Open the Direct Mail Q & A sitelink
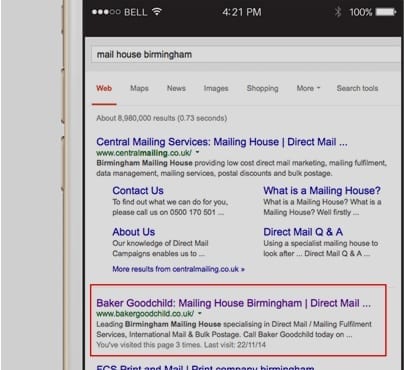The height and width of the screenshot is (370, 404). (303, 232)
